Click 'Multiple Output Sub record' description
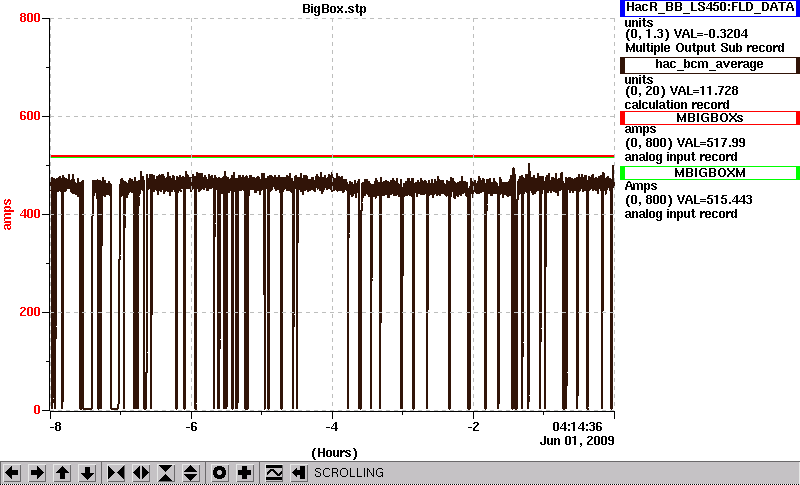The image size is (800, 485). click(705, 48)
